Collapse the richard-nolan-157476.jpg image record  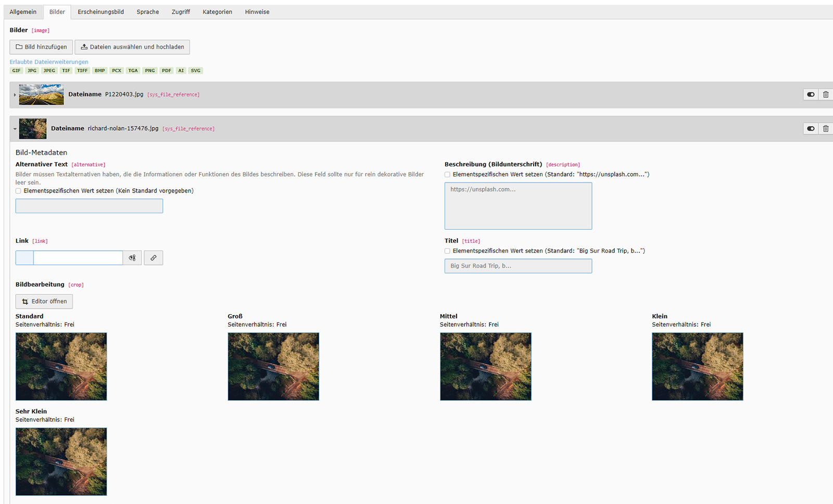(x=15, y=128)
